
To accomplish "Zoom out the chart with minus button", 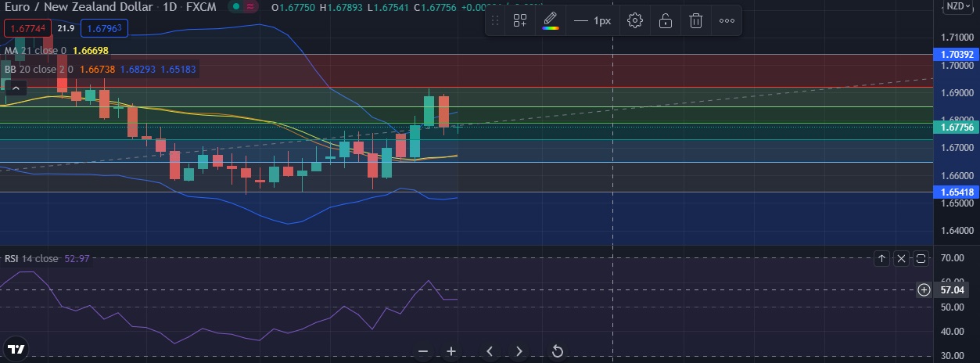I will click(423, 350).
